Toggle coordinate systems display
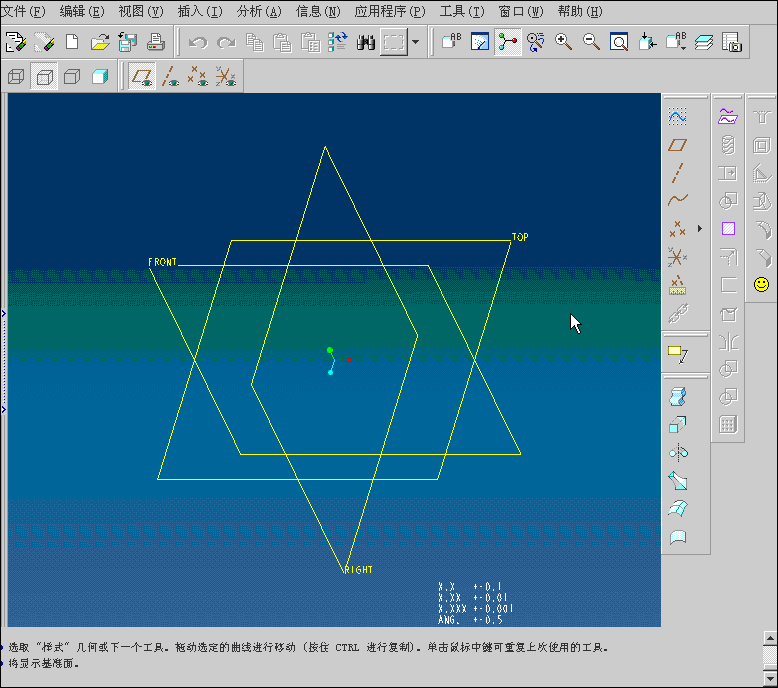 click(226, 76)
